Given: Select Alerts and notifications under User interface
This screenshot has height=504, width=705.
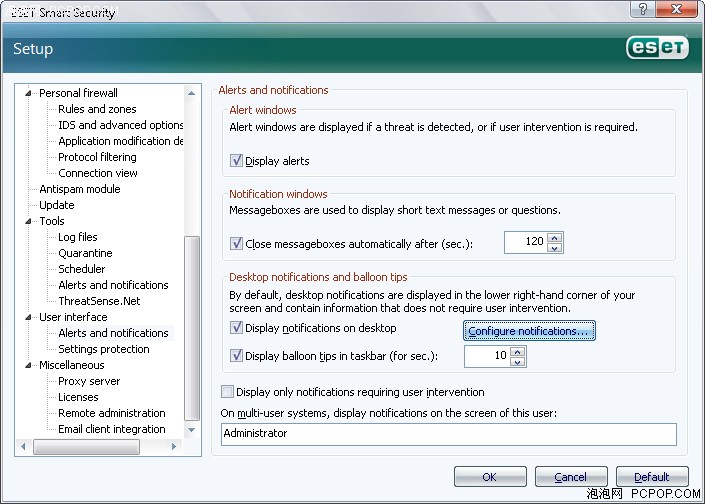Looking at the screenshot, I should coord(113,333).
